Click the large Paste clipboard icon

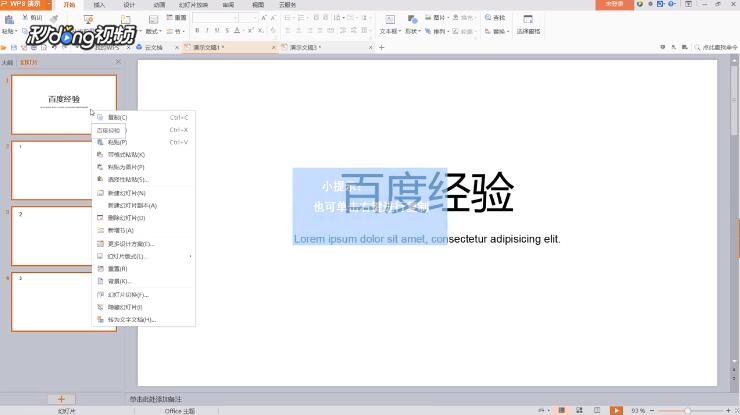(x=9, y=19)
